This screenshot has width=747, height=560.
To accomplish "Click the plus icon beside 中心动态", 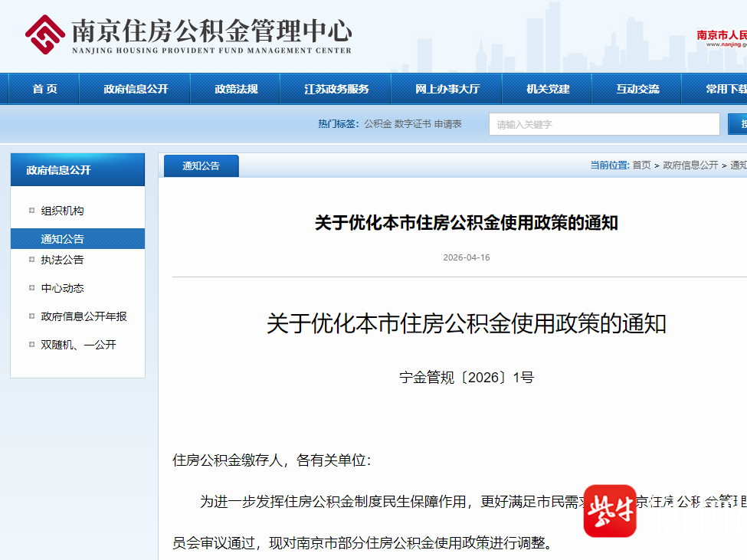I will coord(31,288).
